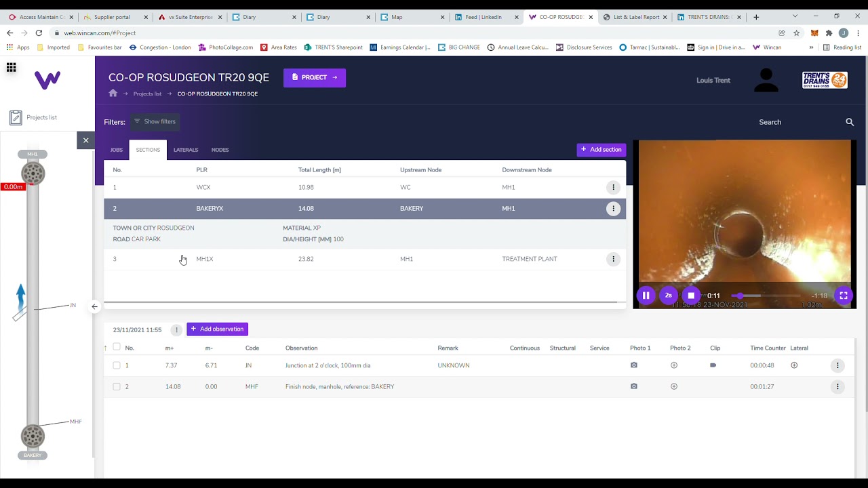Click the MHF observation code
Image resolution: width=868 pixels, height=488 pixels.
pos(252,386)
